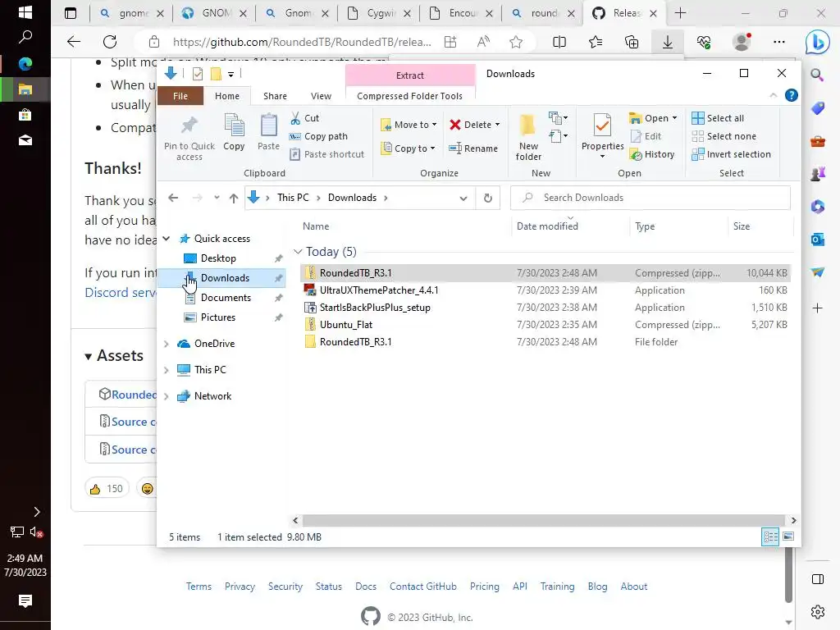Select Compressed Folder Tools tab

(x=410, y=96)
